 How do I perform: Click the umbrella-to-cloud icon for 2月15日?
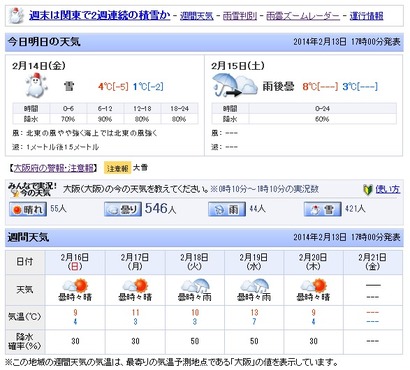(x=235, y=85)
